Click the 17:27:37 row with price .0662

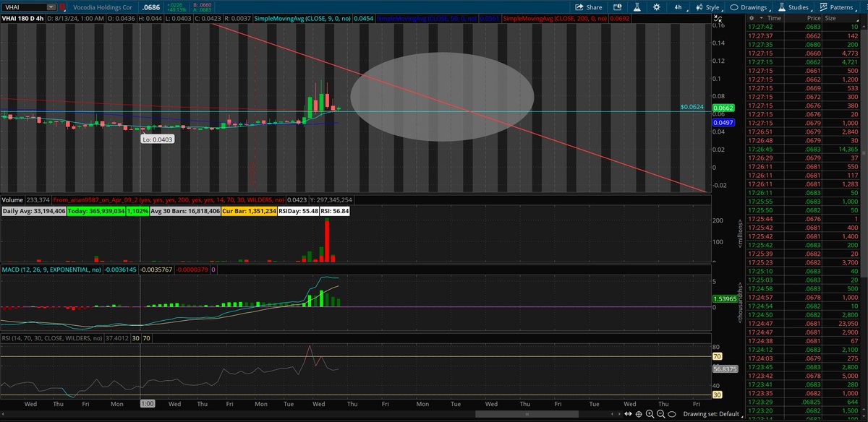click(803, 34)
